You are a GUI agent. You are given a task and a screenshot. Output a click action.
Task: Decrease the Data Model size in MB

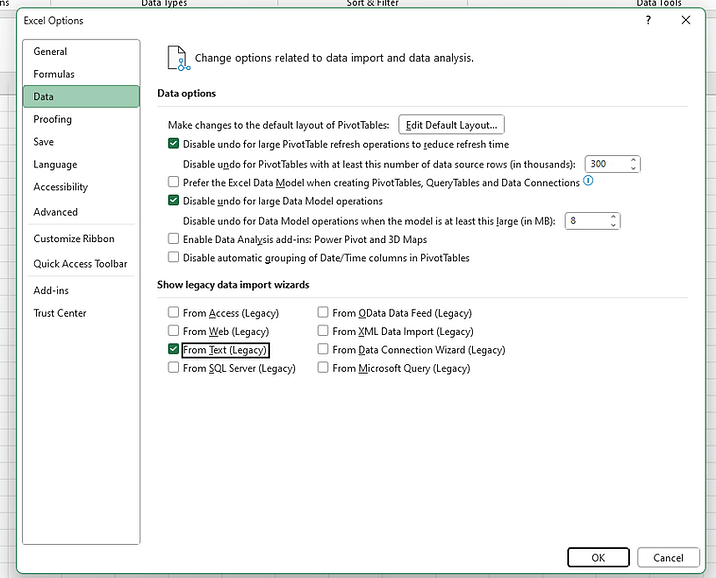[x=613, y=225]
